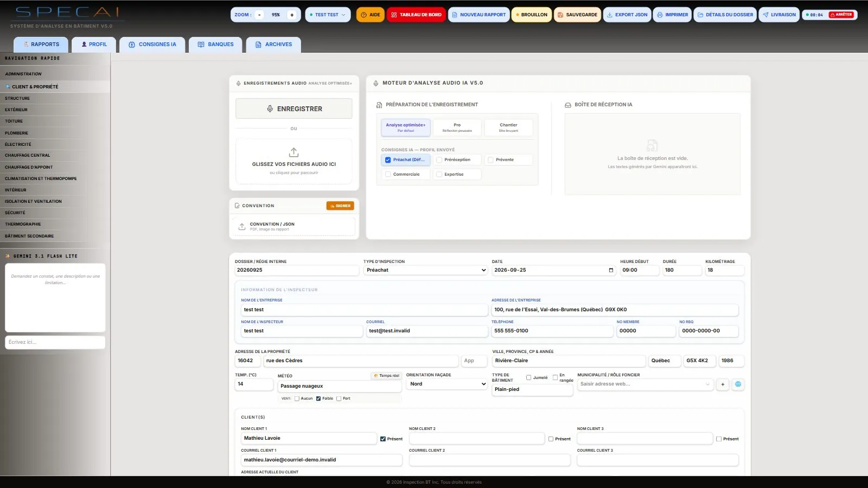This screenshot has height=488, width=868.
Task: Check the Aucun wind checkbox
Action: (297, 399)
